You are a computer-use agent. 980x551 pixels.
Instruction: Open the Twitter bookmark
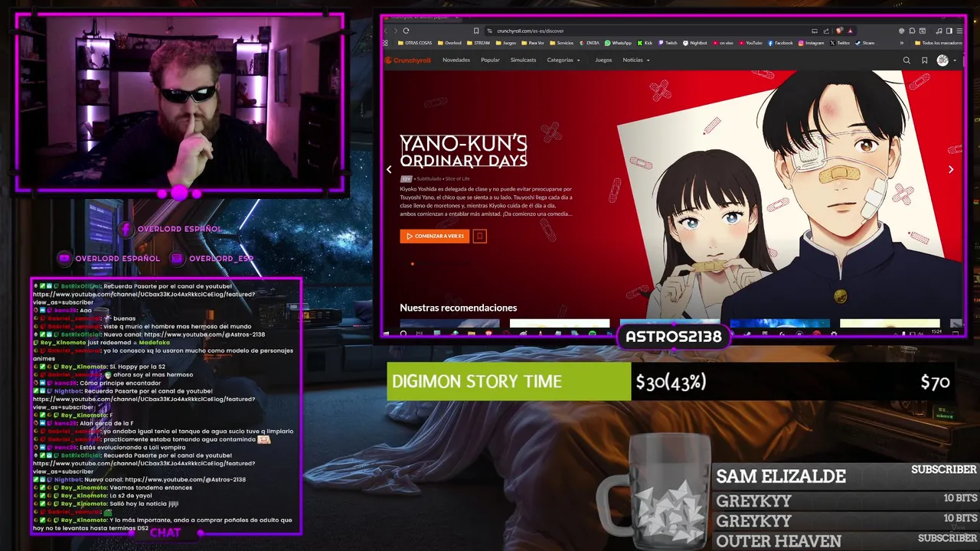click(x=840, y=43)
